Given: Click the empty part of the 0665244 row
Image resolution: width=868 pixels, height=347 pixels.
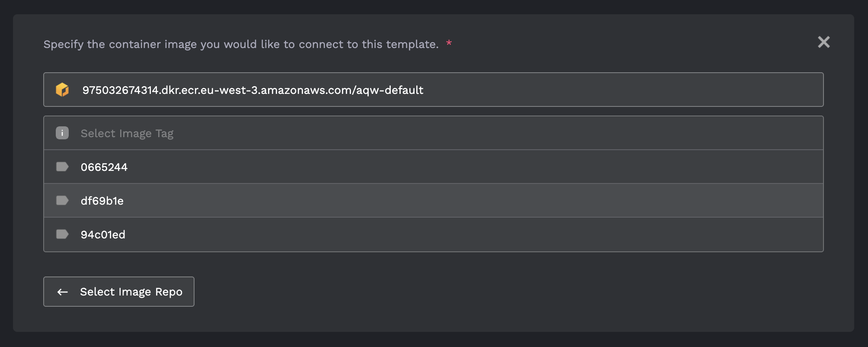Looking at the screenshot, I should coord(475,167).
